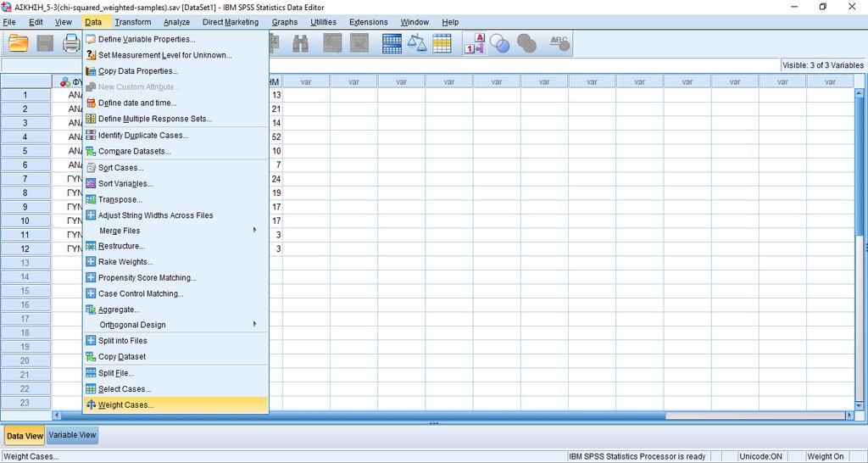Choose Restructure in the Data menu
The image size is (868, 463).
pyautogui.click(x=175, y=246)
